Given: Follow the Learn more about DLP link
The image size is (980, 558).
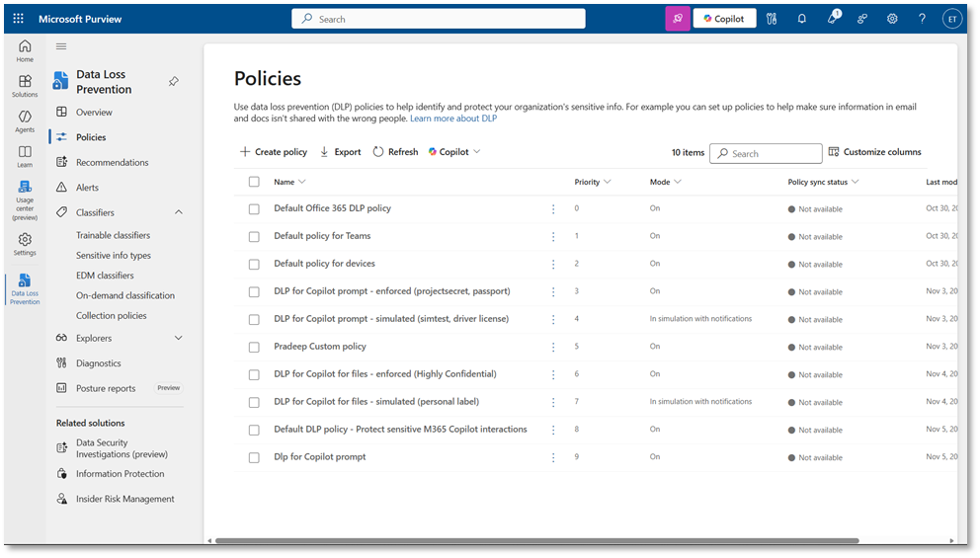Looking at the screenshot, I should [x=453, y=119].
